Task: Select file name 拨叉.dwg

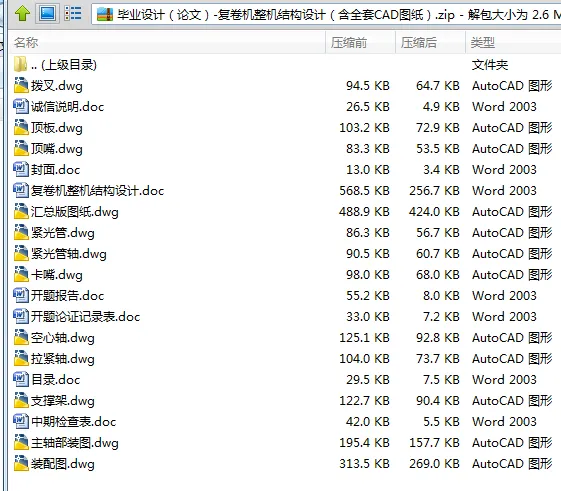Action: (57, 86)
